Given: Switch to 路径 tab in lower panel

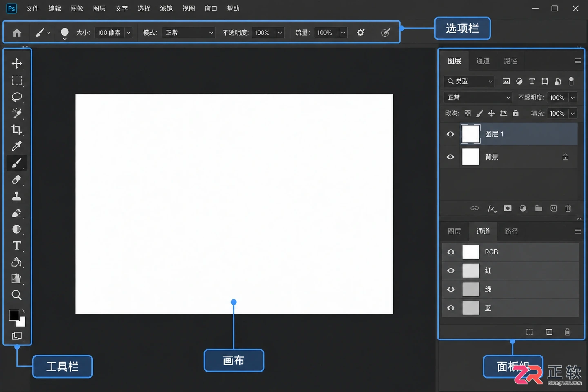Looking at the screenshot, I should pyautogui.click(x=511, y=231).
